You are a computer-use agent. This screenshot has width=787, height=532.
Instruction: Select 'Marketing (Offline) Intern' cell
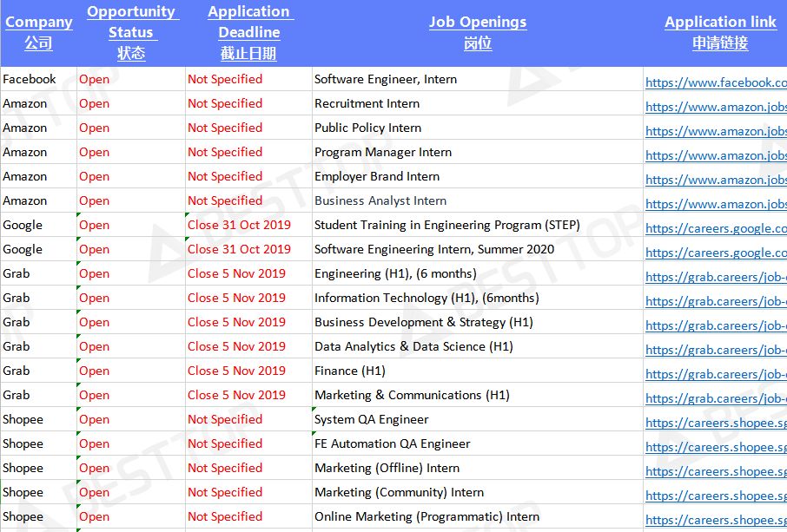coord(477,469)
